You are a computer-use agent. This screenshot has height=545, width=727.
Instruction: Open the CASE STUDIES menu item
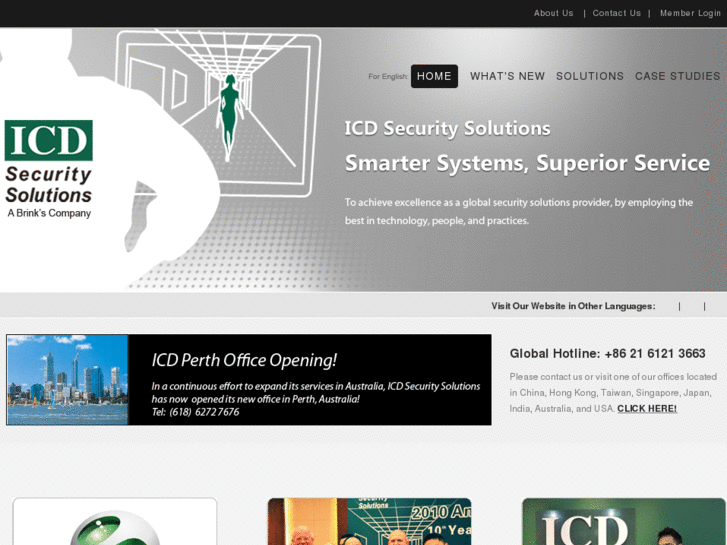tap(677, 76)
